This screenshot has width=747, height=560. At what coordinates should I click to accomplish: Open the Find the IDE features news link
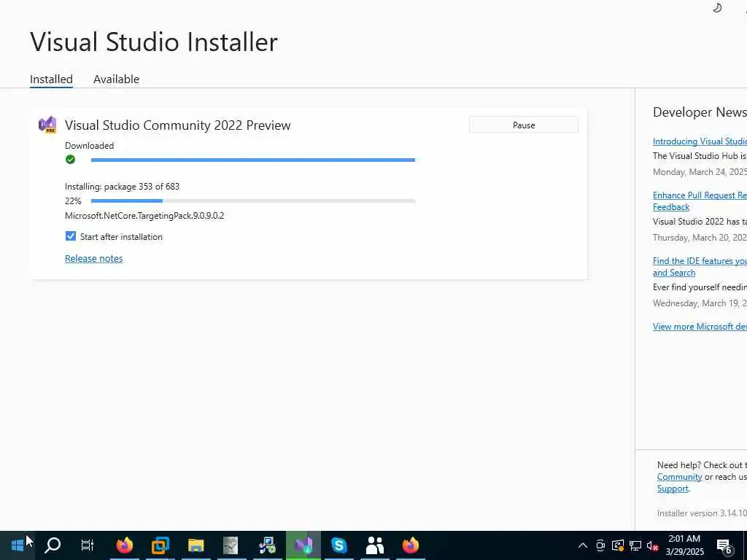click(700, 267)
